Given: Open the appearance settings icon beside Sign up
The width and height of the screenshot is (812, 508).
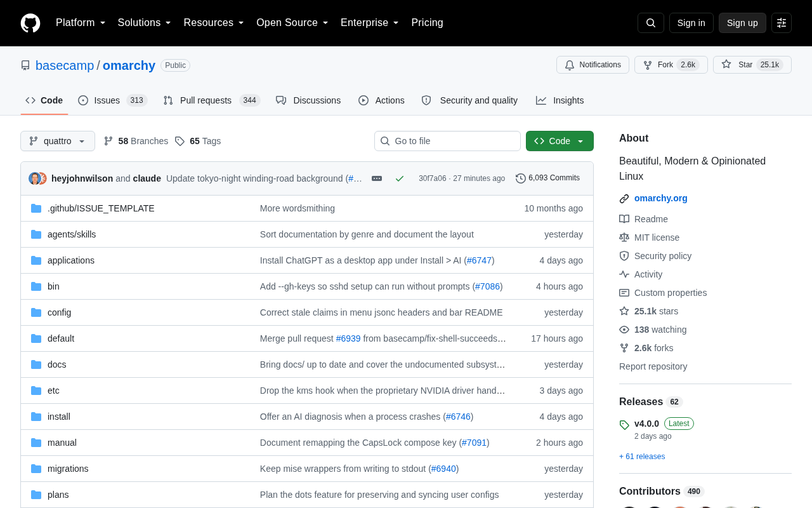Looking at the screenshot, I should [782, 23].
